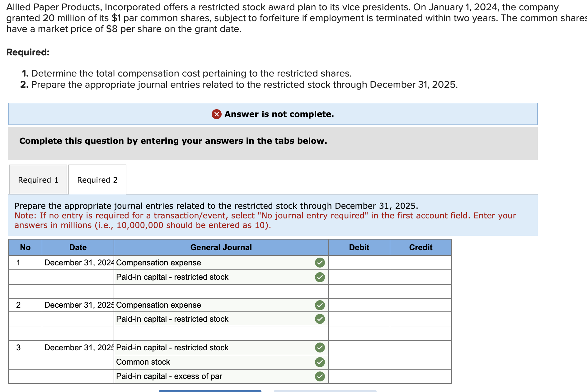Click the checkmark next to Common stock

click(320, 362)
